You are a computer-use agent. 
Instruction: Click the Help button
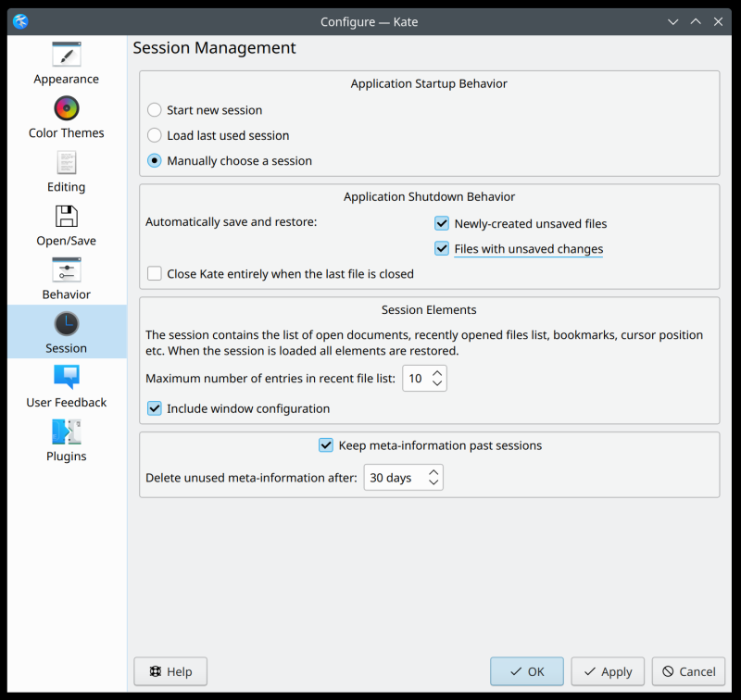pos(170,671)
